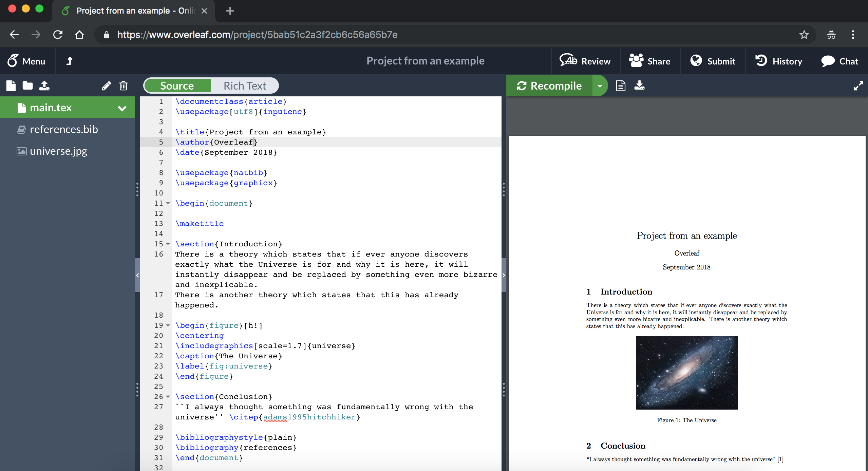Switch to Rich Text view

[x=244, y=85]
